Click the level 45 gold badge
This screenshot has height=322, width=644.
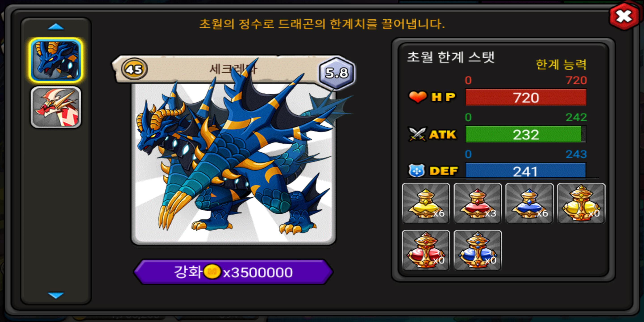(134, 69)
